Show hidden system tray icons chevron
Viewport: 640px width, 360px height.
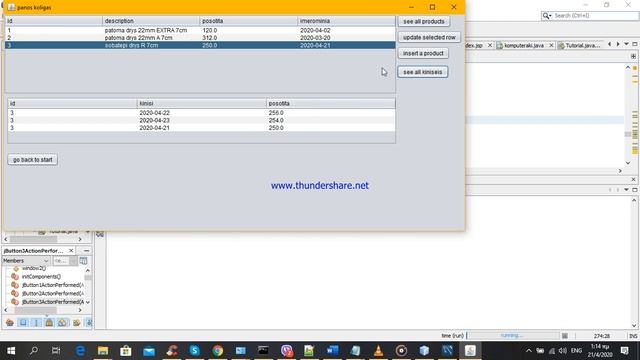(529, 351)
